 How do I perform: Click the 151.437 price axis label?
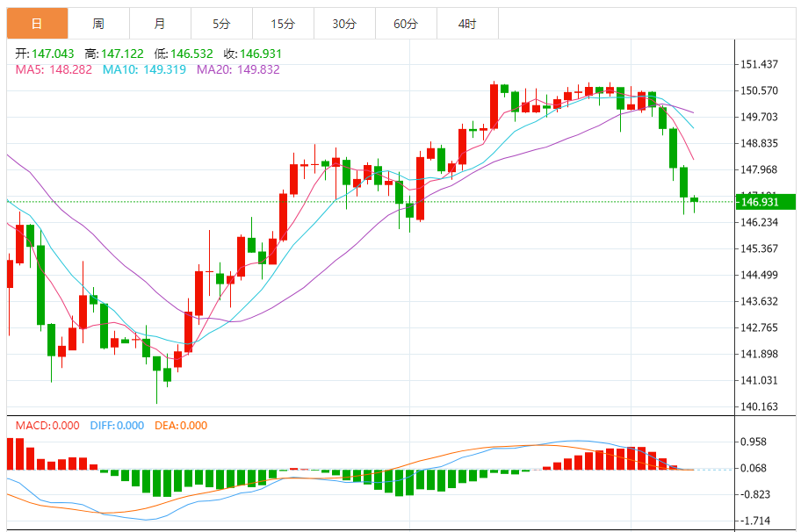pyautogui.click(x=759, y=64)
